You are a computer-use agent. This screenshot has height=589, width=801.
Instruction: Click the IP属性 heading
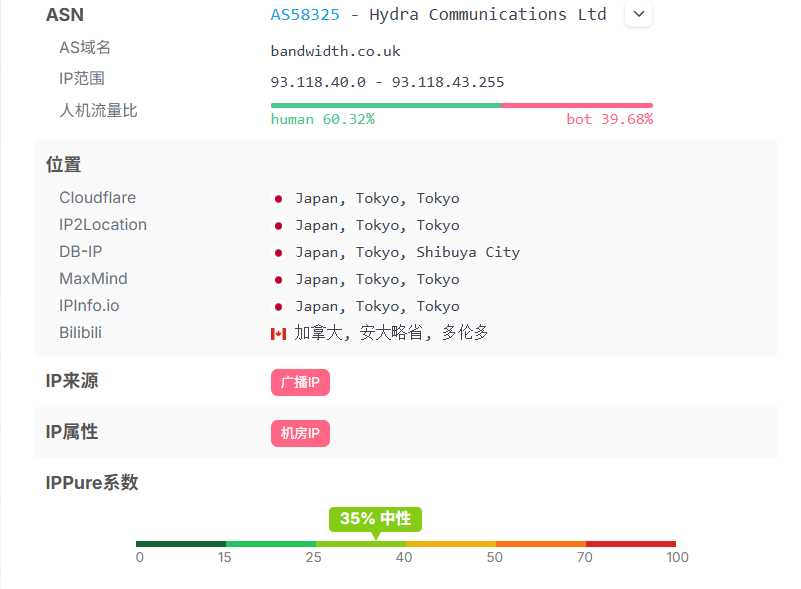click(x=72, y=432)
